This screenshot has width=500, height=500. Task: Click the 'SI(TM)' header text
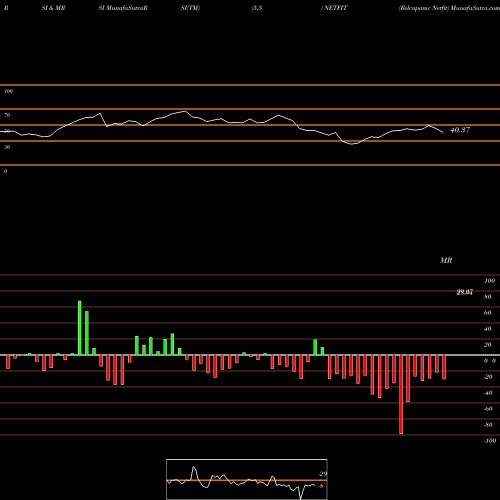[190, 8]
